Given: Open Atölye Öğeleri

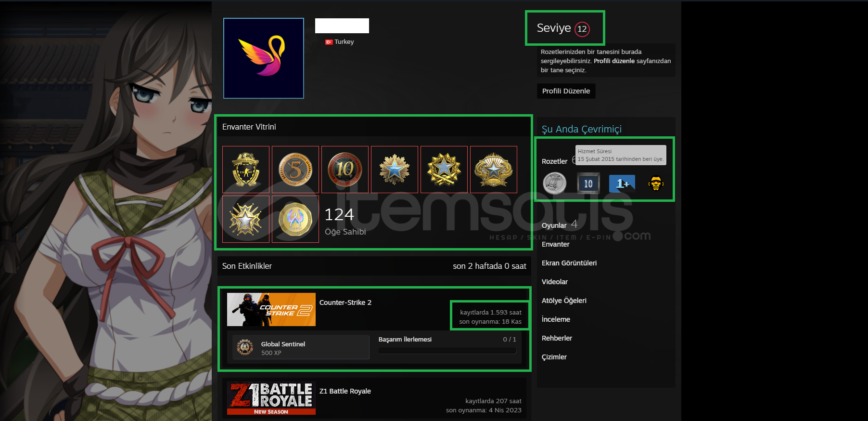Looking at the screenshot, I should pos(564,301).
